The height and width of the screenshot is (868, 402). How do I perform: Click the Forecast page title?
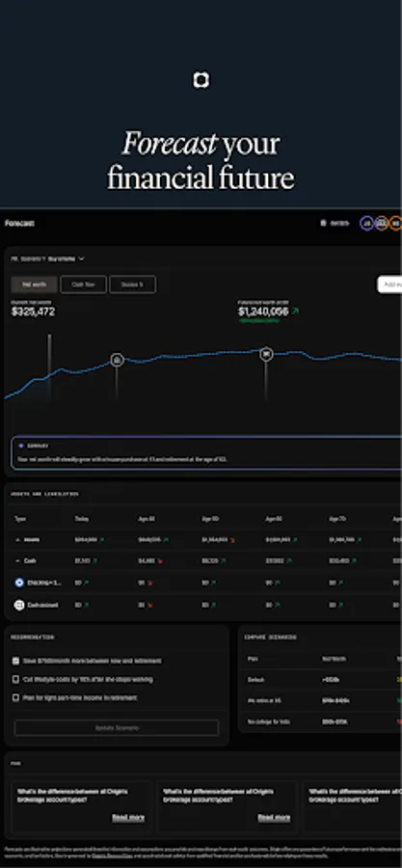pyautogui.click(x=19, y=223)
